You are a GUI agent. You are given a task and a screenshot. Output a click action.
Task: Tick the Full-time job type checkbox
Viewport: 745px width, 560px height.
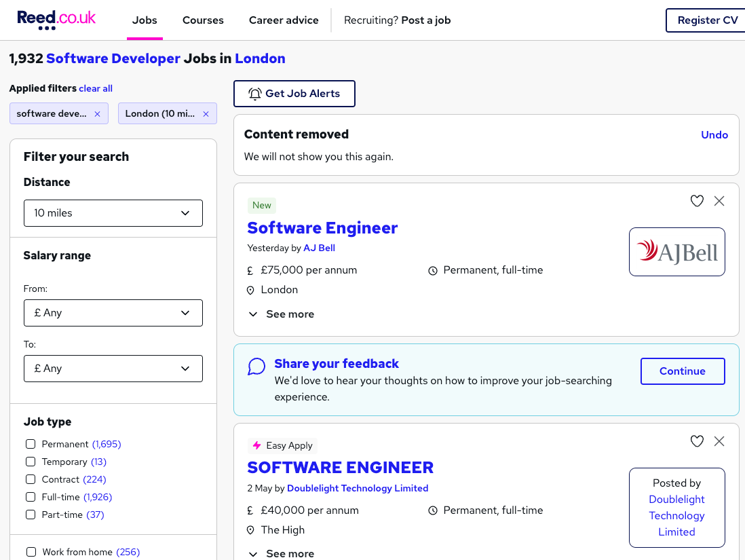click(x=31, y=497)
